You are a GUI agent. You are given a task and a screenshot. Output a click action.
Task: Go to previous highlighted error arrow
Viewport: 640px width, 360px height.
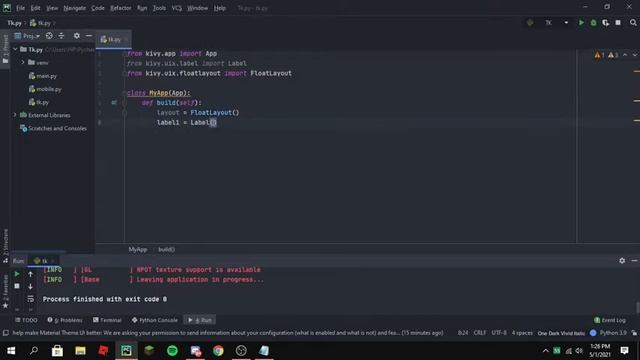(x=625, y=55)
